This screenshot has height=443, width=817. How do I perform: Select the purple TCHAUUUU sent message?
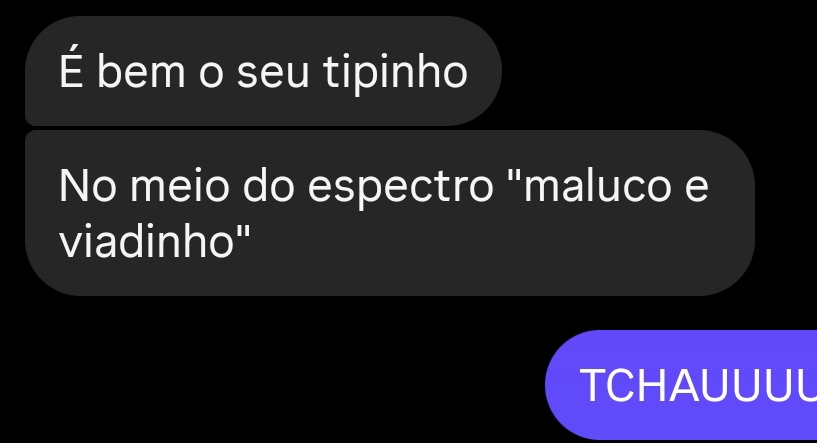[x=681, y=385]
